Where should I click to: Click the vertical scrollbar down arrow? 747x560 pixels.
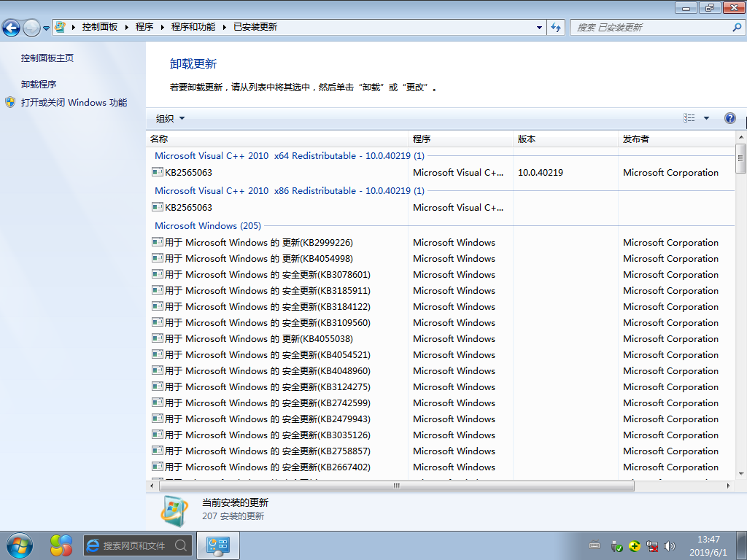point(740,474)
